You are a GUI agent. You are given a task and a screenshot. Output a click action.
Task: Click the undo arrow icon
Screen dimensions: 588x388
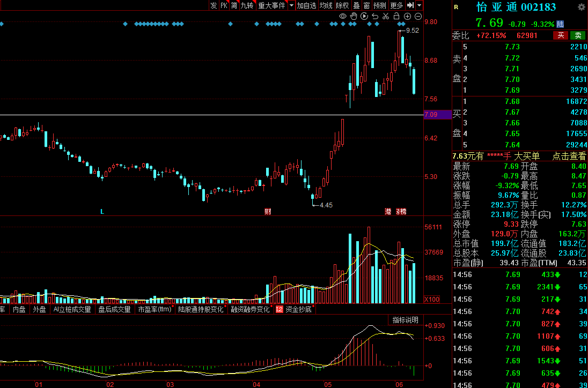click(x=375, y=17)
